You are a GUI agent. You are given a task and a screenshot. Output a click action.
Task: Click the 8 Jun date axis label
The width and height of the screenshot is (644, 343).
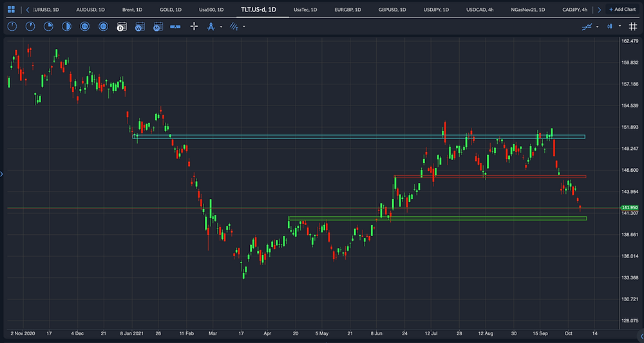(x=377, y=333)
